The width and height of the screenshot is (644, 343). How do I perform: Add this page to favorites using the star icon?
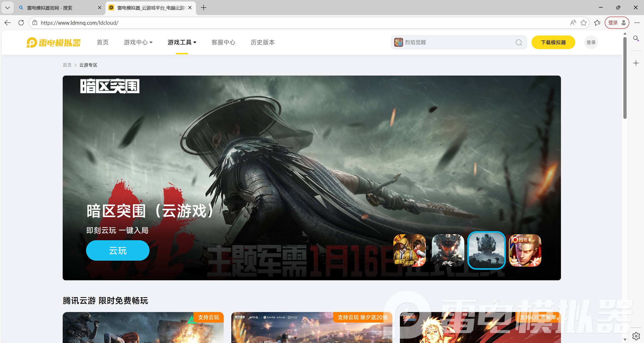click(x=583, y=23)
